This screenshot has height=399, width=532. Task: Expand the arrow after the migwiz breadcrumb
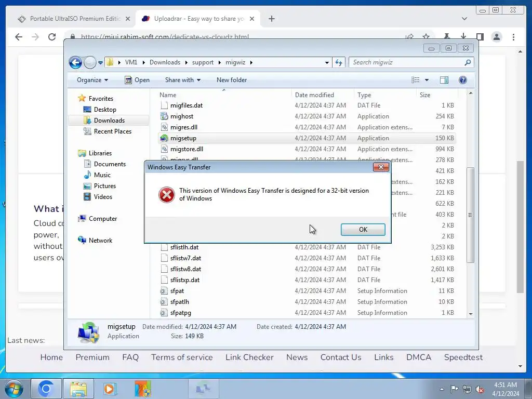point(251,62)
